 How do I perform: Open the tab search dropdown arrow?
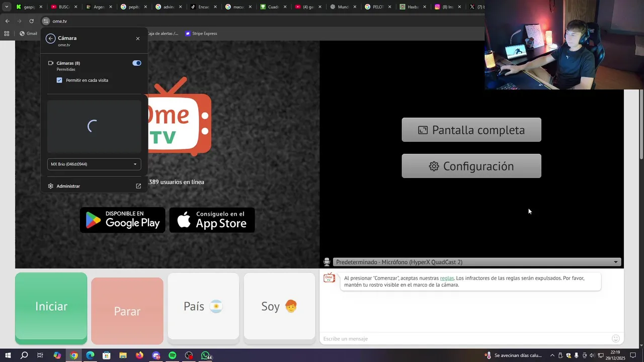(x=7, y=7)
